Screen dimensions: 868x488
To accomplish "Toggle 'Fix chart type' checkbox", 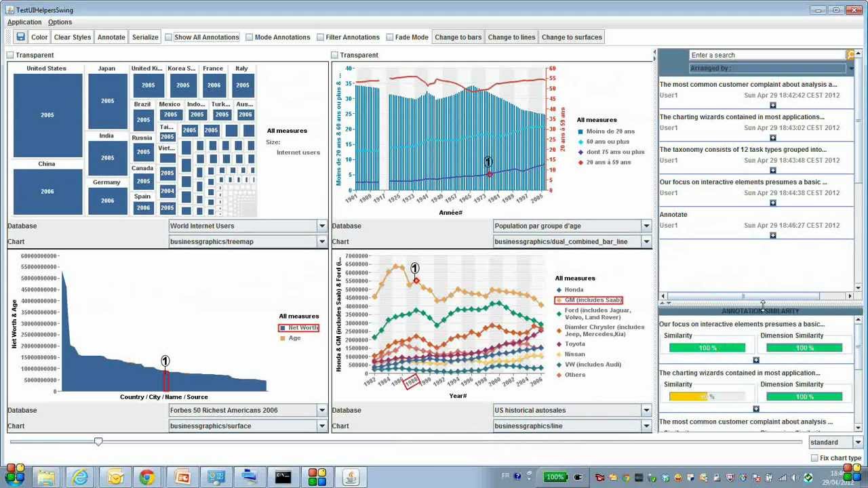I will pos(814,458).
